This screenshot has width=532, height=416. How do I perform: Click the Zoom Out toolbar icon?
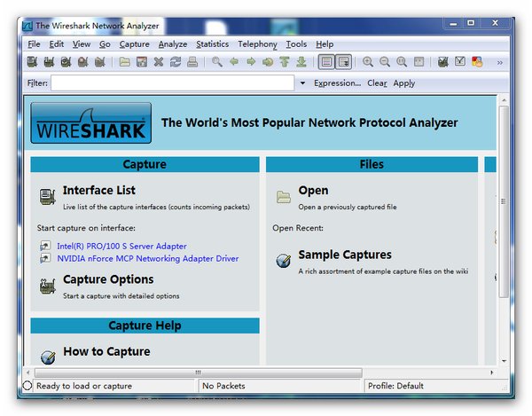click(385, 62)
